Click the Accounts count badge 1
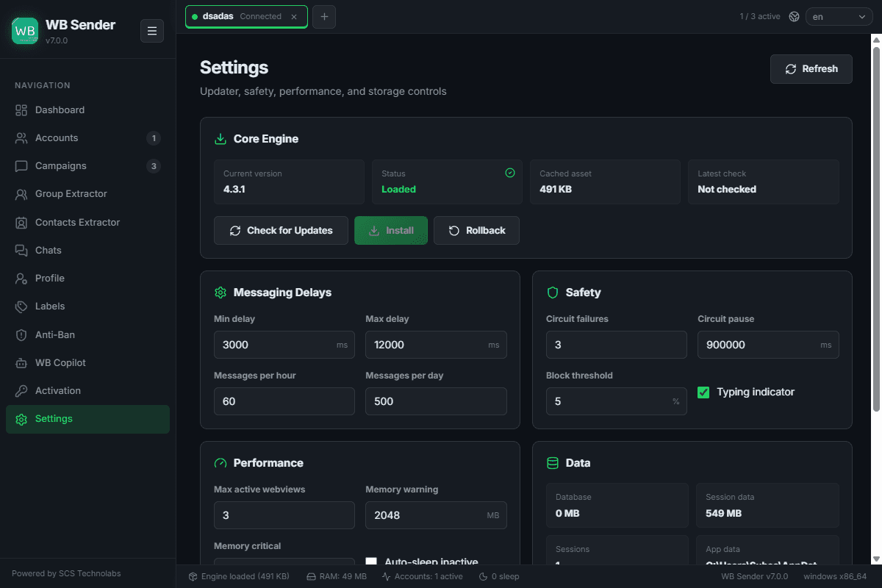Viewport: 882px width, 588px height. tap(153, 138)
